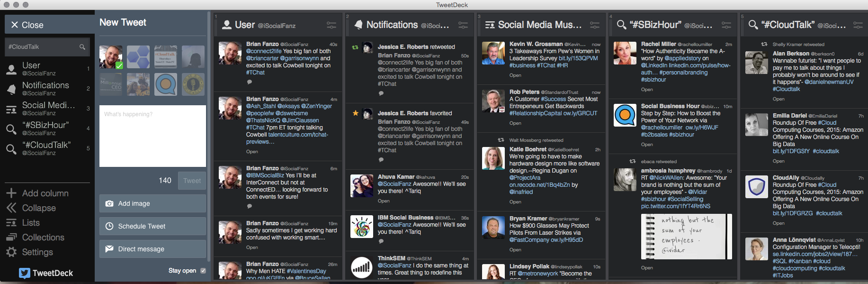
Task: Click the Notifications column bell icon
Action: tap(358, 25)
